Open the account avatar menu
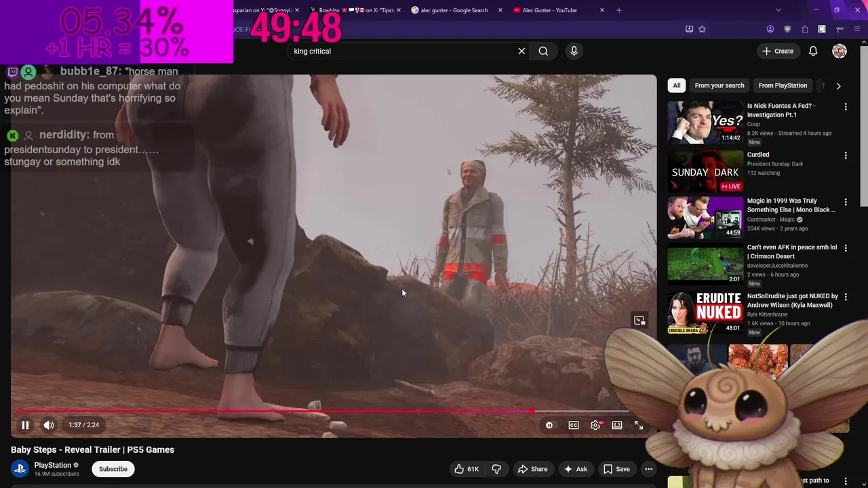The height and width of the screenshot is (488, 868). (840, 51)
